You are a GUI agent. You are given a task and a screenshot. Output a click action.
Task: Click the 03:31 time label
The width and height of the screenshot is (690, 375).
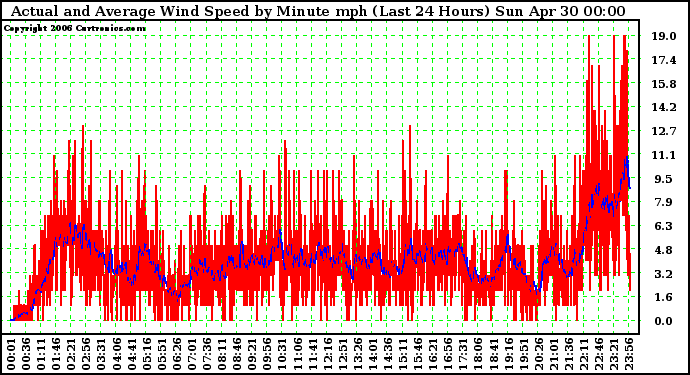point(102,354)
